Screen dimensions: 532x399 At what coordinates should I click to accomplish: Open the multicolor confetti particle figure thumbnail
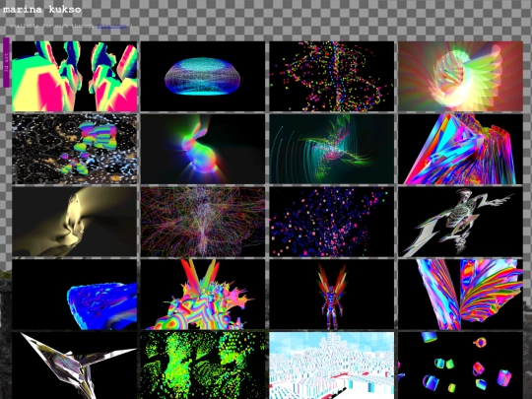point(332,76)
